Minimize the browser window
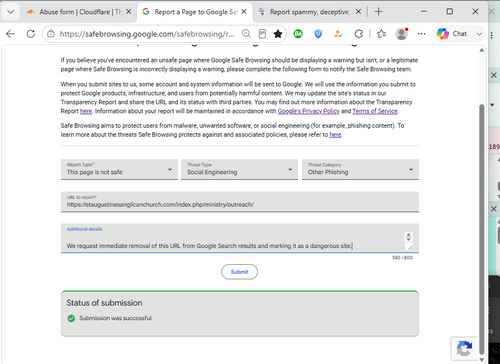 [x=424, y=12]
